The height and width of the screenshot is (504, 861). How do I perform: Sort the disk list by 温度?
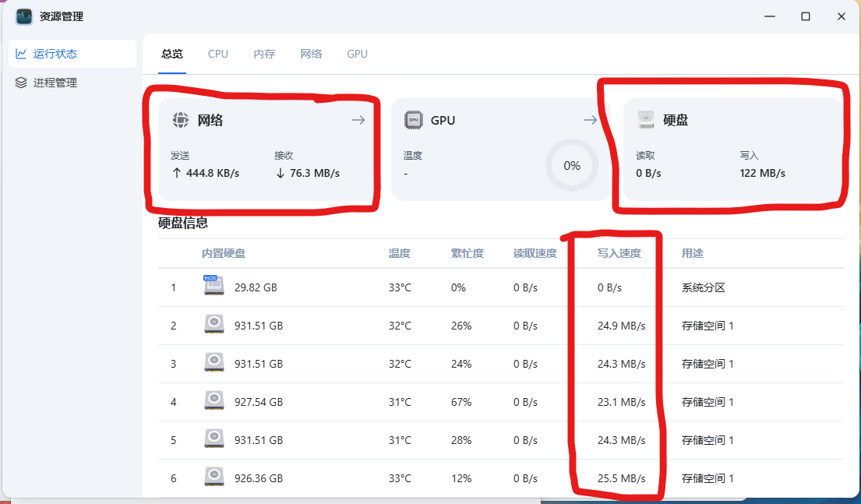(400, 252)
